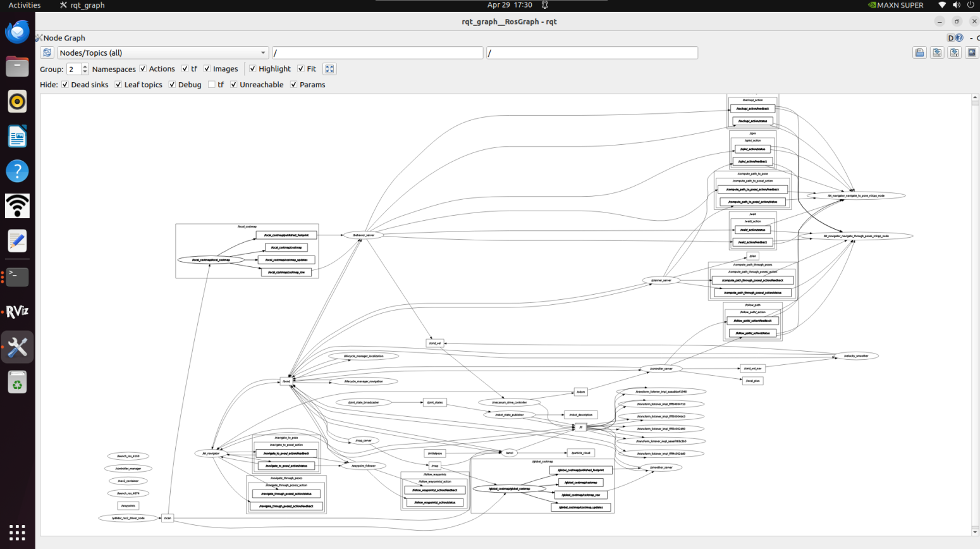Open the Activities overview
The height and width of the screenshot is (549, 980).
(25, 5)
